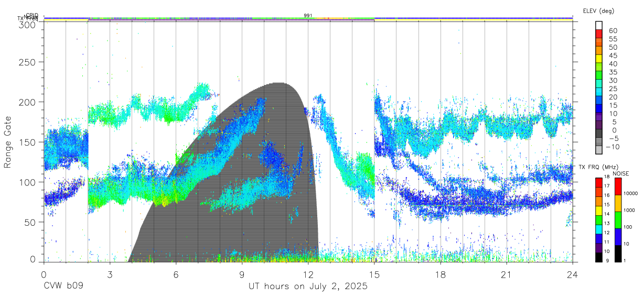Click the blue segment of the NOISE bar
Image resolution: width=644 pixels, height=297 pixels.
point(617,237)
